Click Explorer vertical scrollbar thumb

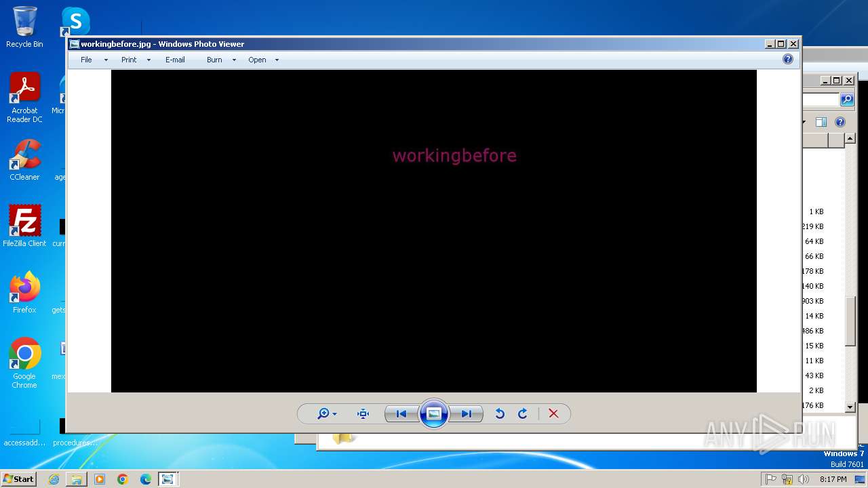(850, 321)
